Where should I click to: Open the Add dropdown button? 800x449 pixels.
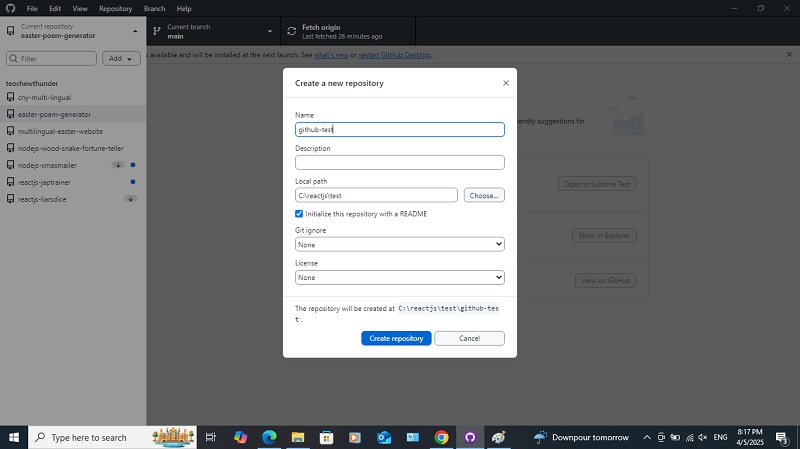click(121, 59)
